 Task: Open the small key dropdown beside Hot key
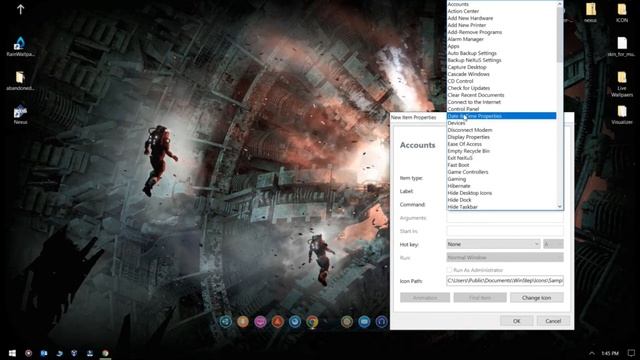pos(553,244)
